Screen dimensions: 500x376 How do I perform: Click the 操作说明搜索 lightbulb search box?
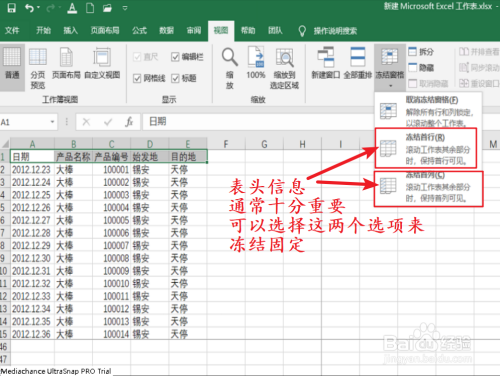pyautogui.click(x=327, y=31)
